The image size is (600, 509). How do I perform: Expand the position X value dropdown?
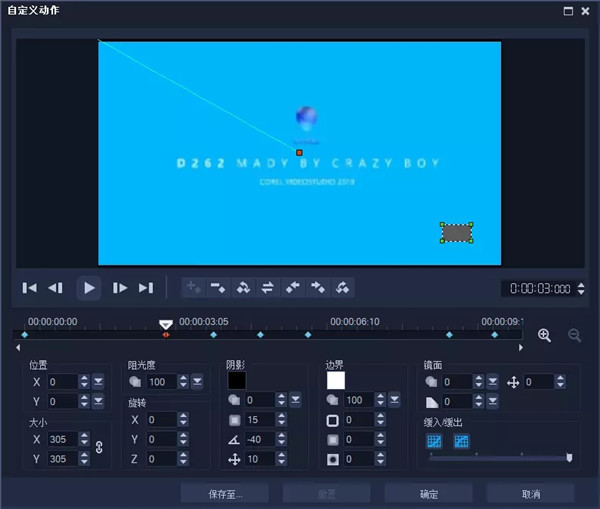98,382
